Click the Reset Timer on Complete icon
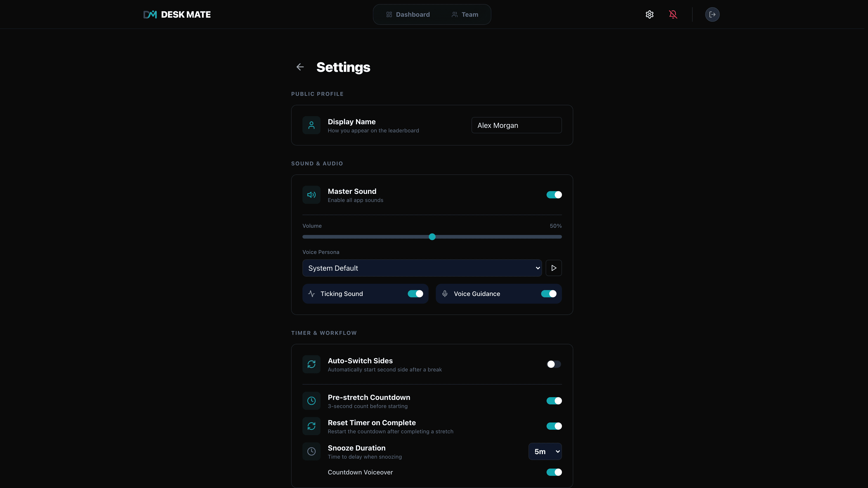Viewport: 868px width, 488px height. coord(311,426)
